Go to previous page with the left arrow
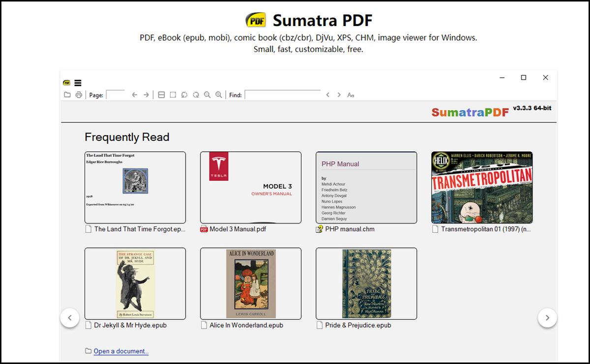590x364 pixels. click(x=134, y=95)
